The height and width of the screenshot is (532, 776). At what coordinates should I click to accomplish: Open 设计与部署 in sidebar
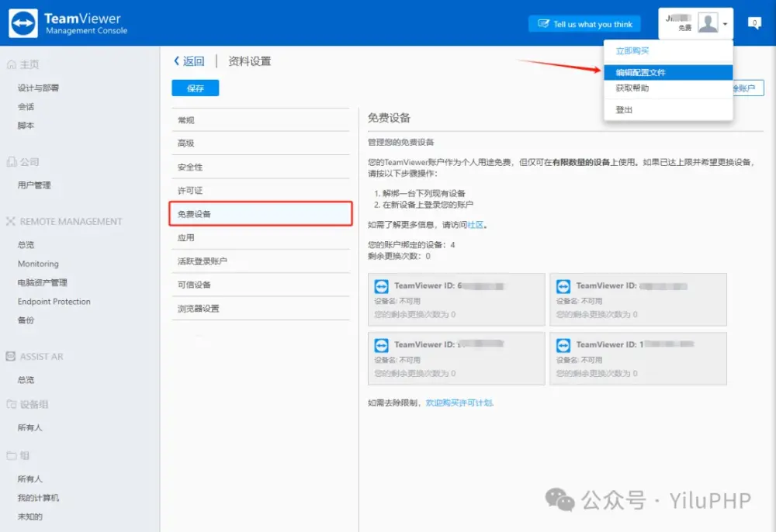coord(38,88)
